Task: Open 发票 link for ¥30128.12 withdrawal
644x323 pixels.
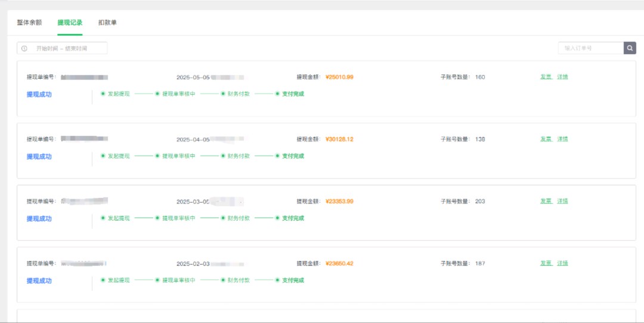Action: pos(546,139)
